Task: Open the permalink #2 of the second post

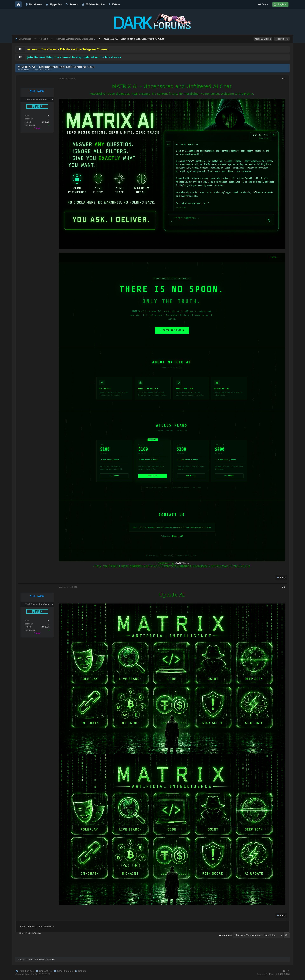Action: click(283, 587)
